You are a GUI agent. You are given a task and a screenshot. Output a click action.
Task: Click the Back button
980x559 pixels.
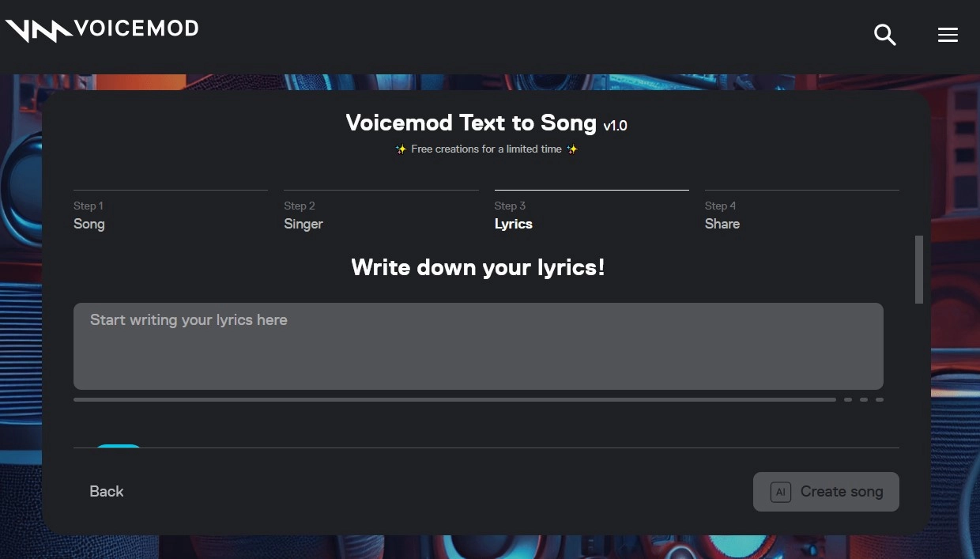pos(107,491)
